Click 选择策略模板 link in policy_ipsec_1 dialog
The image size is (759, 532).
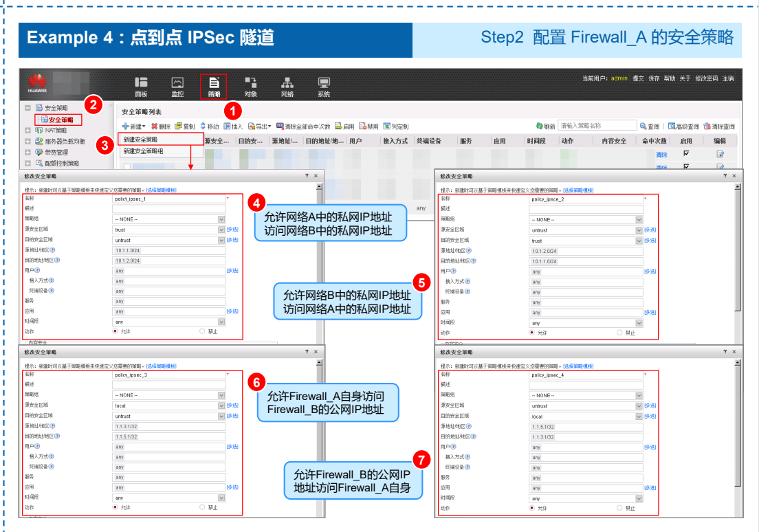point(161,190)
